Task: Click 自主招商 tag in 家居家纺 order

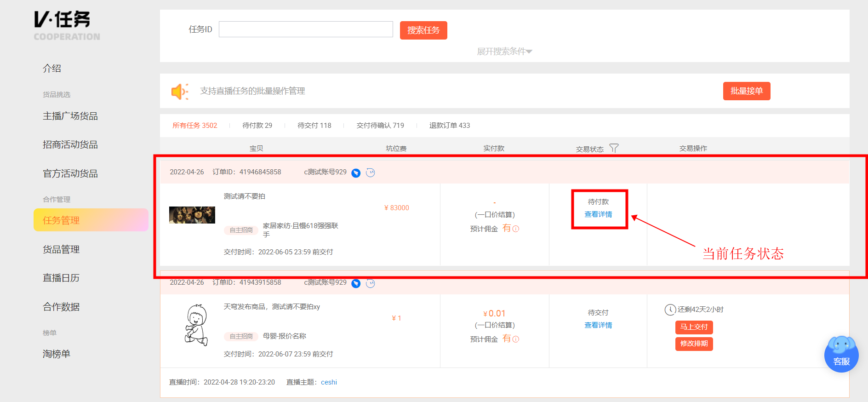Action: pyautogui.click(x=241, y=230)
